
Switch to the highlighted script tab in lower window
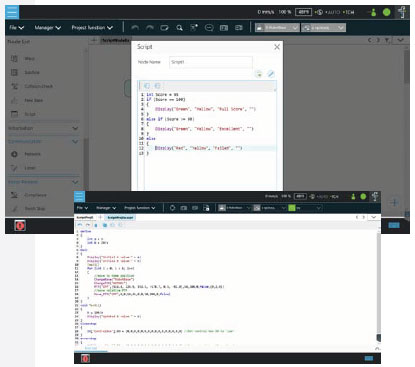coord(120,217)
